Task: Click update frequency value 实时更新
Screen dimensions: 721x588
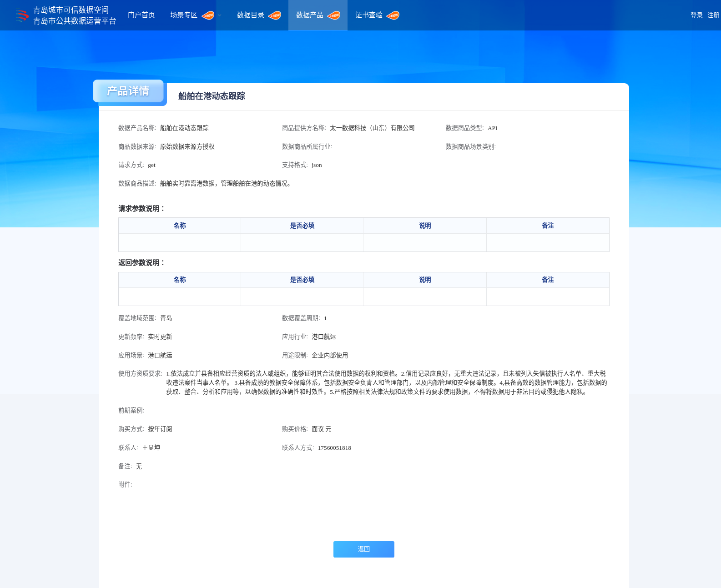Action: 160,337
